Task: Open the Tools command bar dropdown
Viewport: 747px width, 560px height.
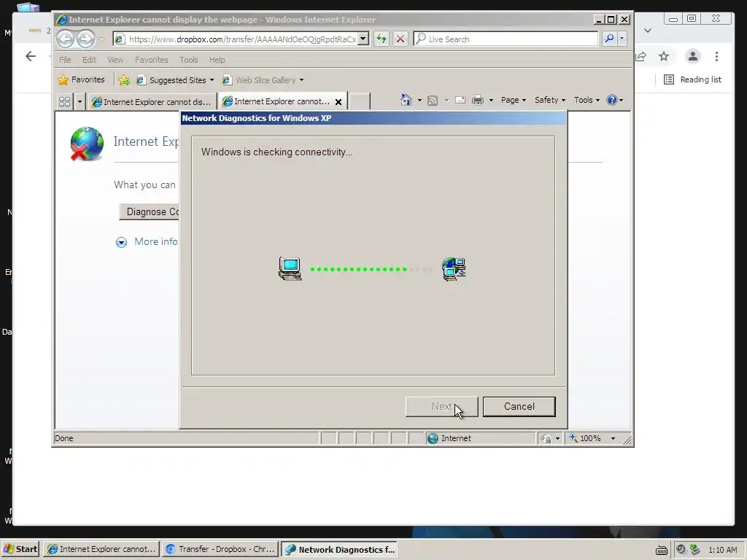Action: (587, 100)
